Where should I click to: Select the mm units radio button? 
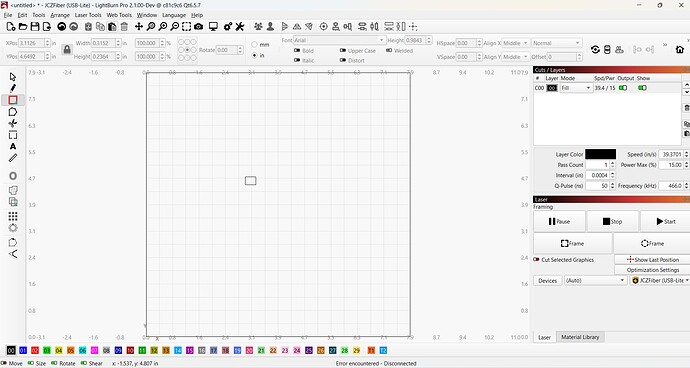tap(254, 44)
